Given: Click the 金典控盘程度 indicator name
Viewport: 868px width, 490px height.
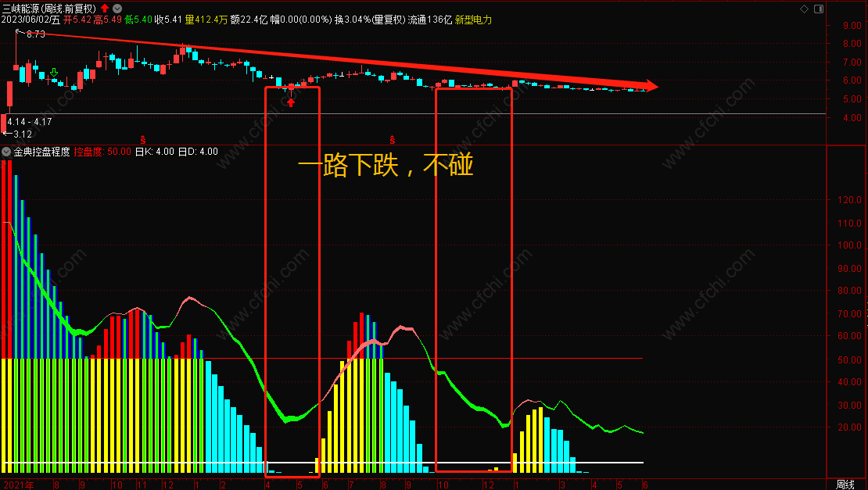Looking at the screenshot, I should pos(42,152).
